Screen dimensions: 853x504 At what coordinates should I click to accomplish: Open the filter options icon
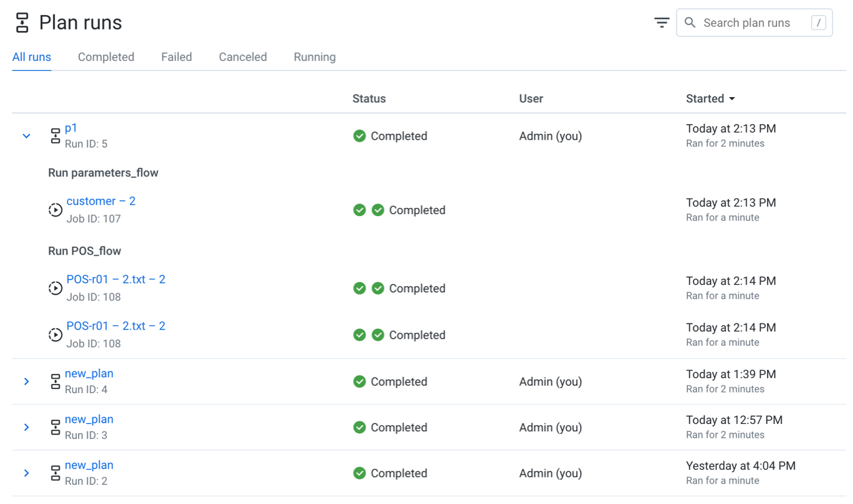click(x=661, y=23)
